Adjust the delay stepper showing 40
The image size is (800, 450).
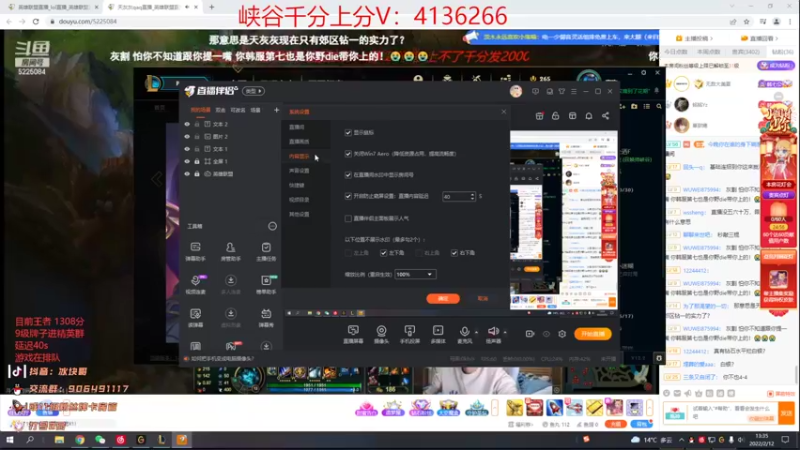click(x=472, y=196)
